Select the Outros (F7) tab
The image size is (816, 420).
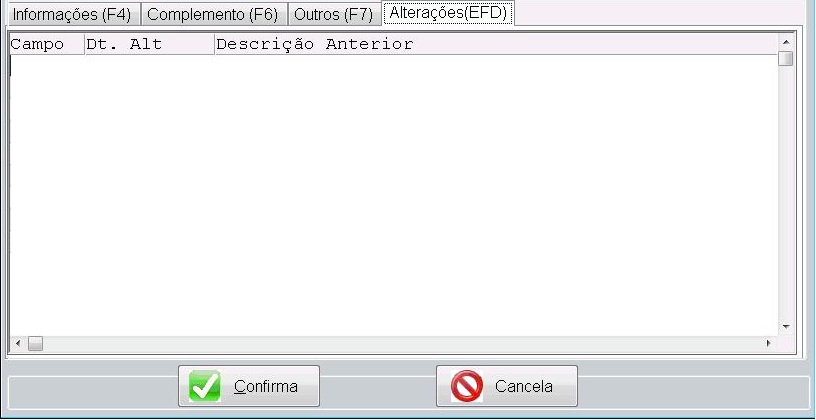pyautogui.click(x=334, y=15)
